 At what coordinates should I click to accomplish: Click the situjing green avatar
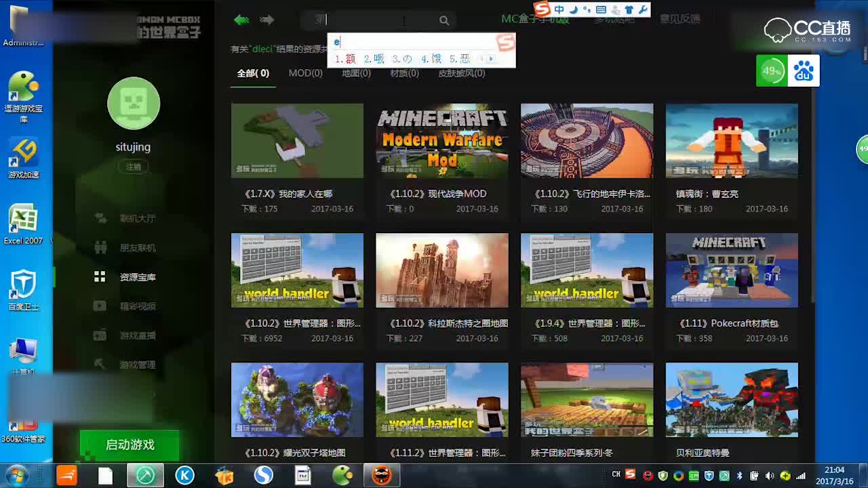[x=134, y=103]
